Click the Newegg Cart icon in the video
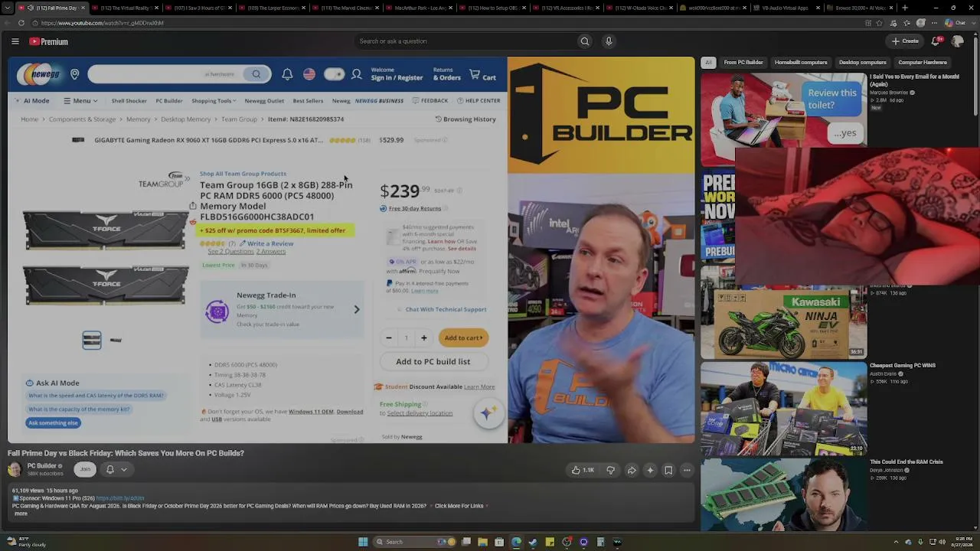This screenshot has height=551, width=980. 482,75
